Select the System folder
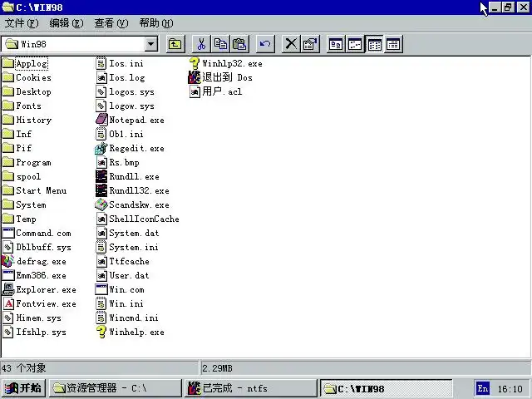The image size is (532, 399). coord(24,205)
